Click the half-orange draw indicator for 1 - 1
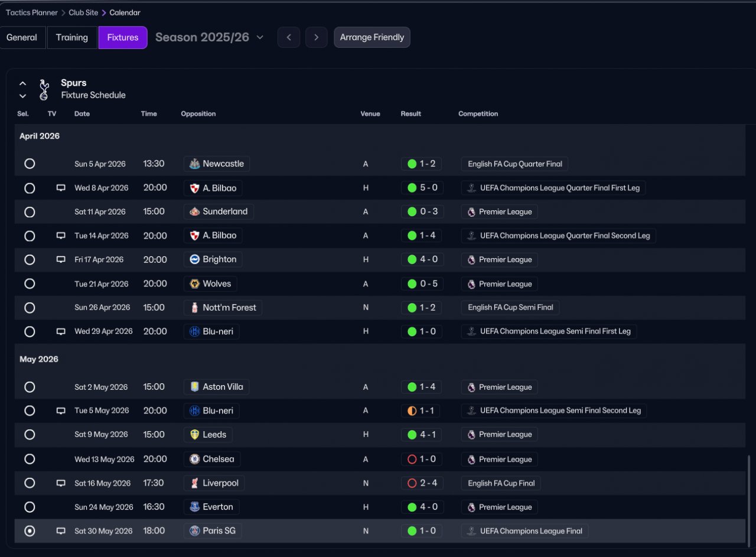This screenshot has height=557, width=756. click(x=412, y=411)
